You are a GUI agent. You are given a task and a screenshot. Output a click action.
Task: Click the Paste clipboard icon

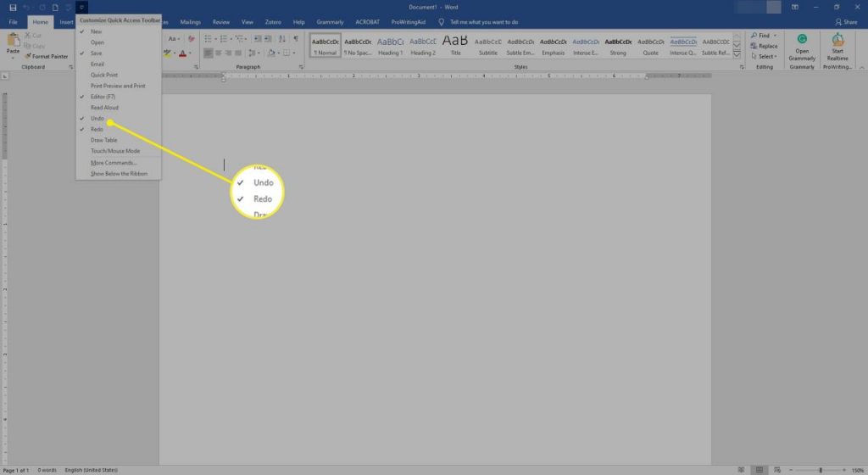(x=13, y=41)
